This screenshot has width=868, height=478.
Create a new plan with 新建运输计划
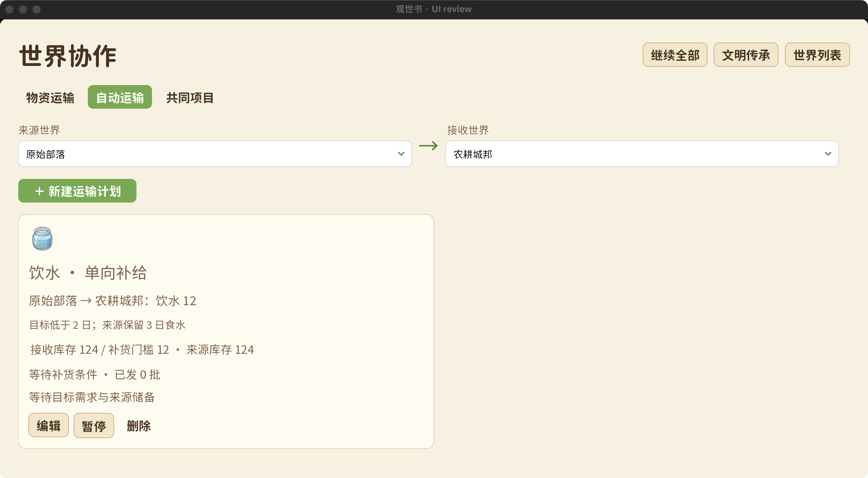(x=77, y=191)
